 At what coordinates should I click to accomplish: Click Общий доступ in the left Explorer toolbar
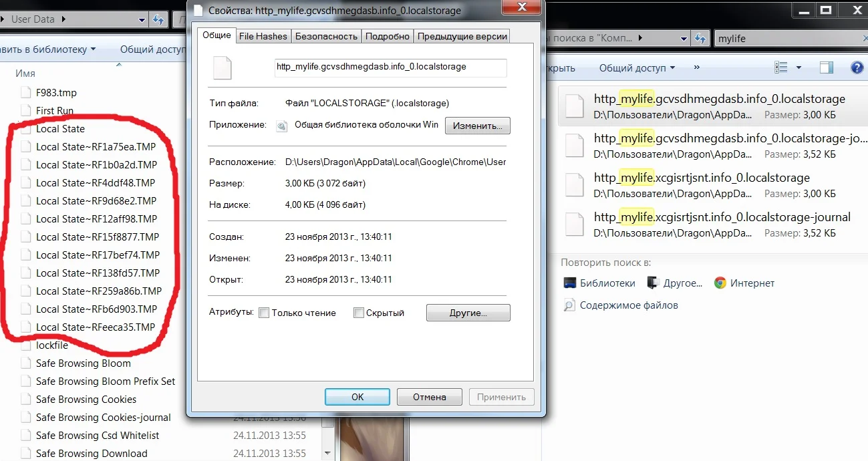[152, 49]
